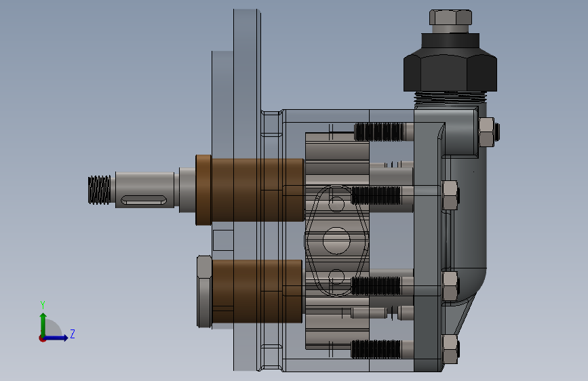Select the large black hex nut
Viewport: 588px width, 381px height.
tap(450, 73)
